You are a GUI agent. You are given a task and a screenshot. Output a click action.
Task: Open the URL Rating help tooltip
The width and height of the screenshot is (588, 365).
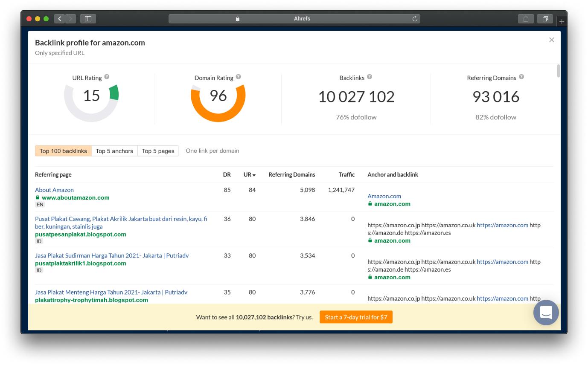tap(107, 77)
